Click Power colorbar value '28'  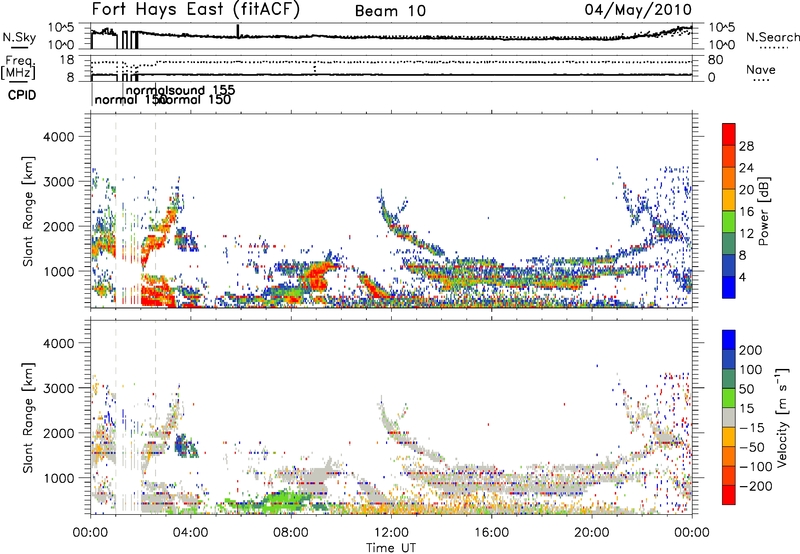click(x=746, y=146)
